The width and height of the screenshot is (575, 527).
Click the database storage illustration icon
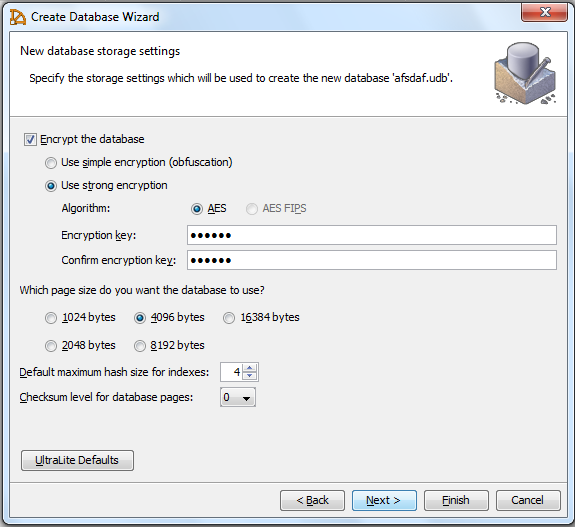click(x=525, y=73)
